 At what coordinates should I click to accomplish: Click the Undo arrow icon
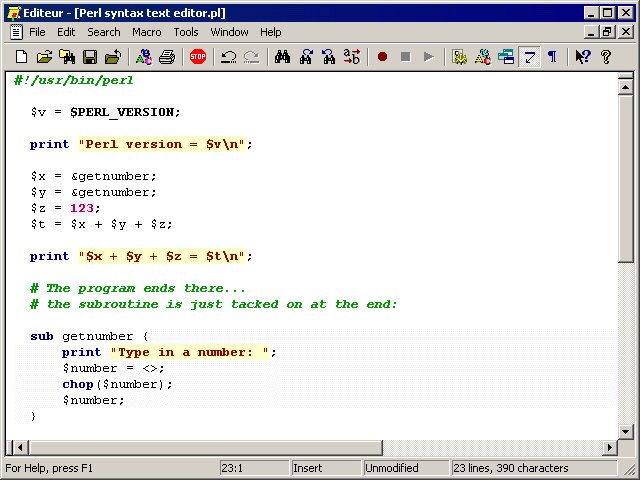point(228,57)
